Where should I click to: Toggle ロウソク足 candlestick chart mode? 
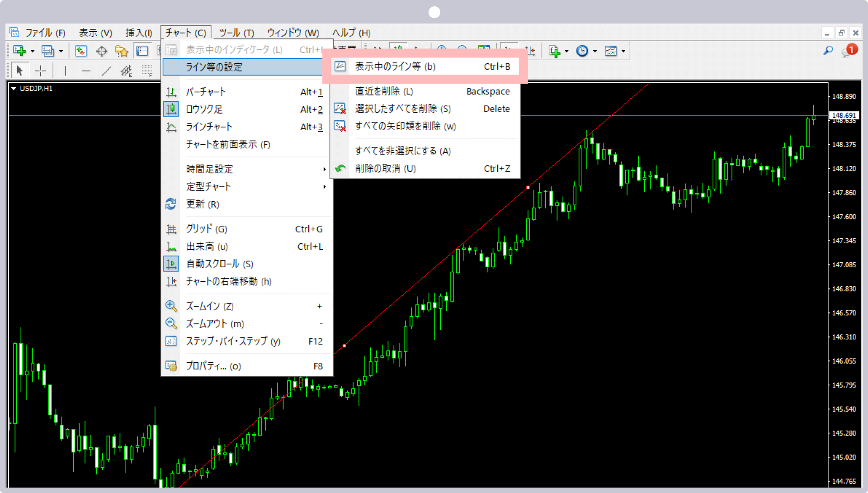point(247,109)
